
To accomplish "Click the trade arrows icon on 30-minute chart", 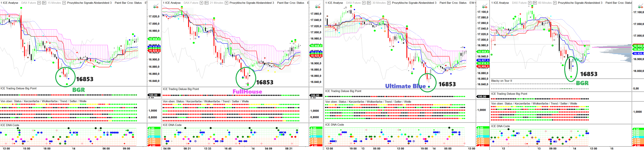I will pos(484,6).
